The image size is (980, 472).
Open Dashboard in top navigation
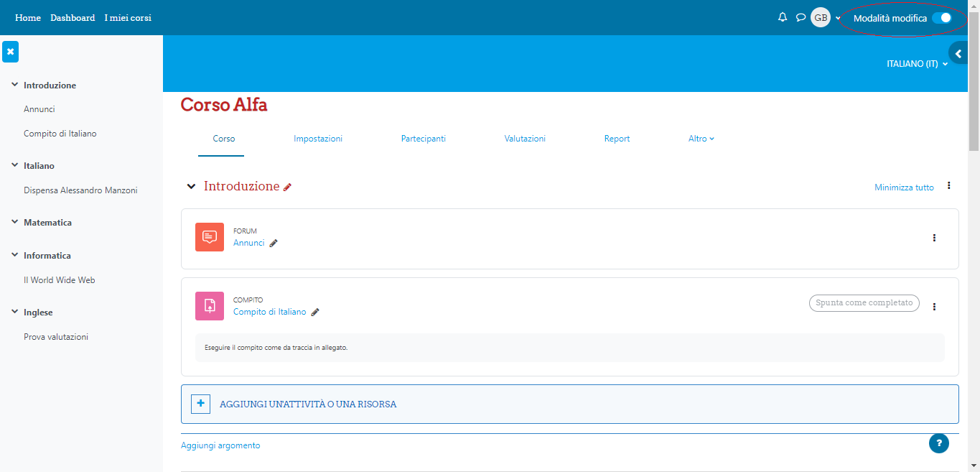[73, 18]
